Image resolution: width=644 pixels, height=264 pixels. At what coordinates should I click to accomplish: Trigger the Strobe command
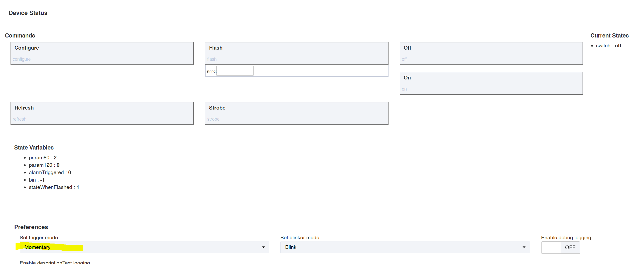pyautogui.click(x=296, y=113)
